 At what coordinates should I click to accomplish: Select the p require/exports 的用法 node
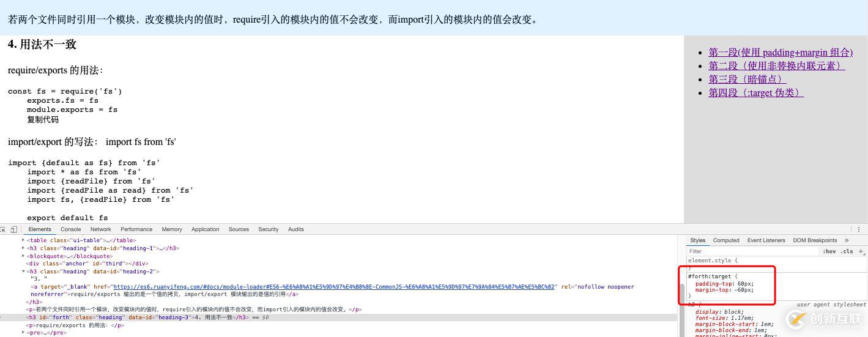[75, 325]
